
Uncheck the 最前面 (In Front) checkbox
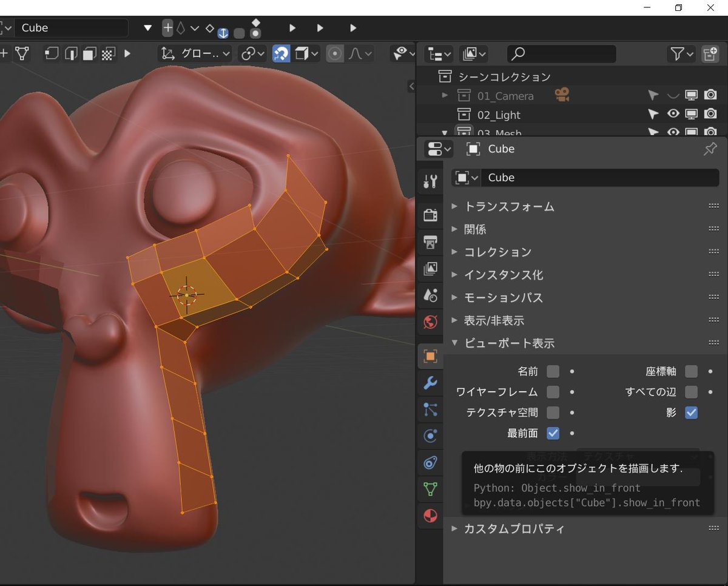tap(553, 433)
